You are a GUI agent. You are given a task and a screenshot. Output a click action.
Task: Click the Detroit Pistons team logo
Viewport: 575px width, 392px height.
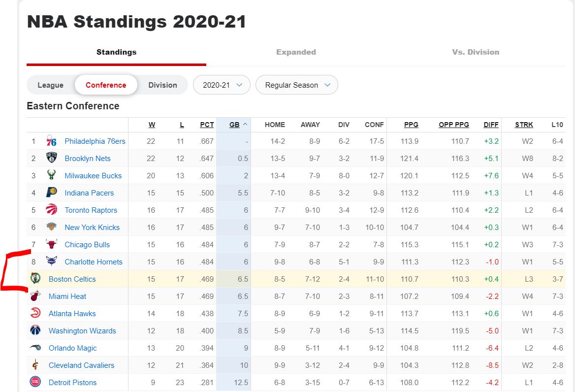(35, 382)
